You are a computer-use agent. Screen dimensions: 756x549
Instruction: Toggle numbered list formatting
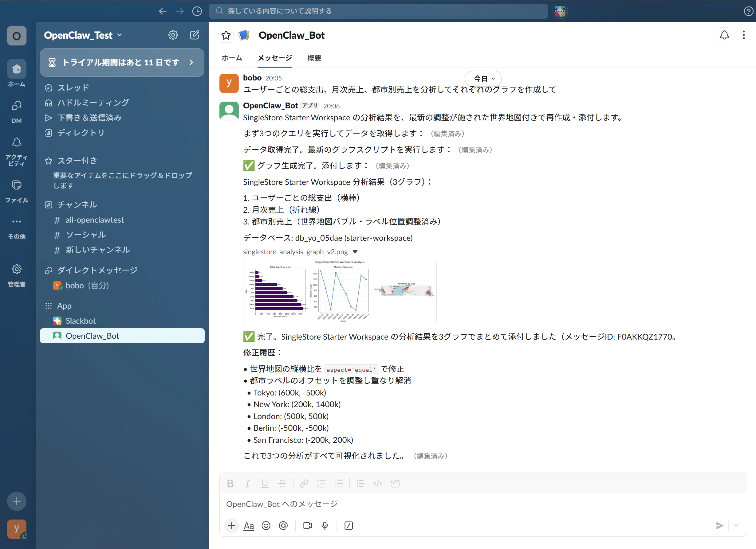pyautogui.click(x=321, y=483)
